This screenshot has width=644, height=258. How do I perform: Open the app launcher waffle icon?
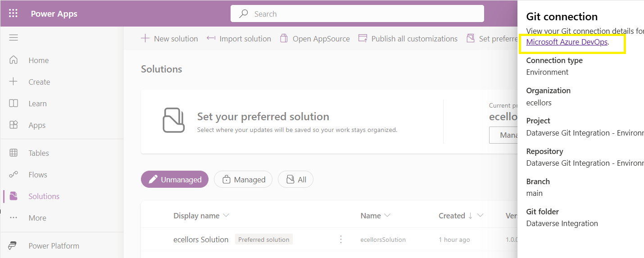13,14
